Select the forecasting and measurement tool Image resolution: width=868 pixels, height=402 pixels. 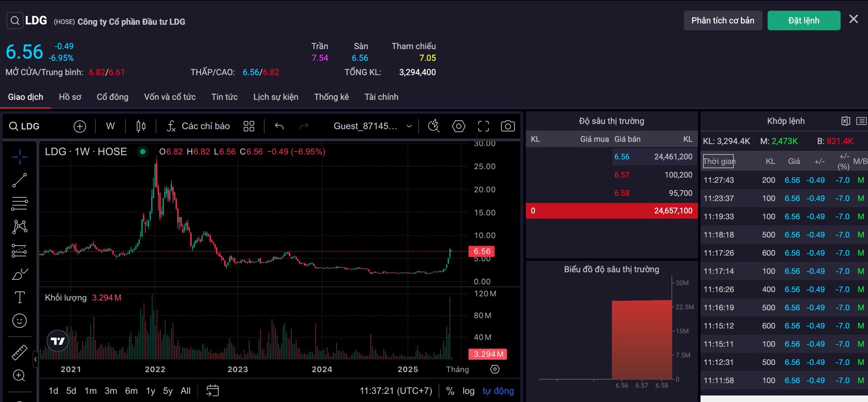[x=19, y=250]
